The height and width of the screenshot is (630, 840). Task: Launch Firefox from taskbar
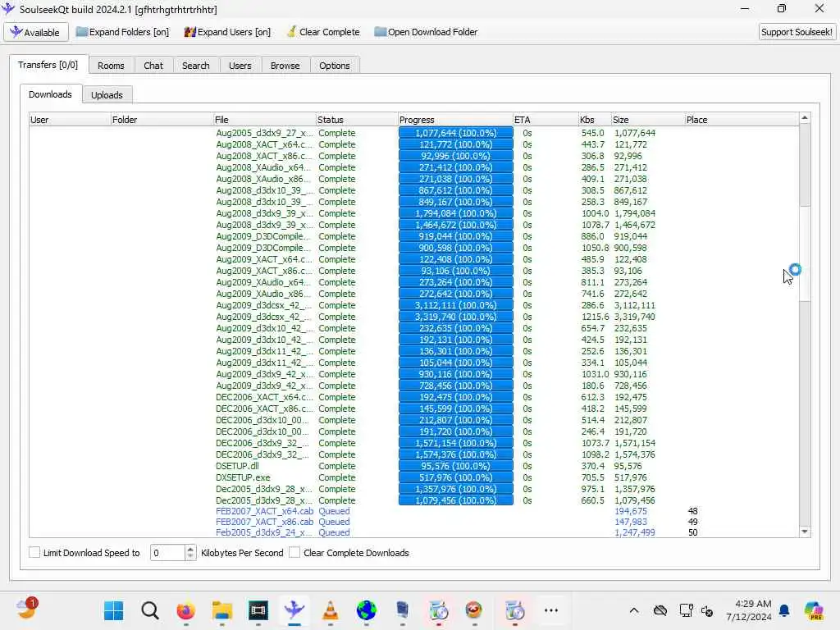[186, 610]
